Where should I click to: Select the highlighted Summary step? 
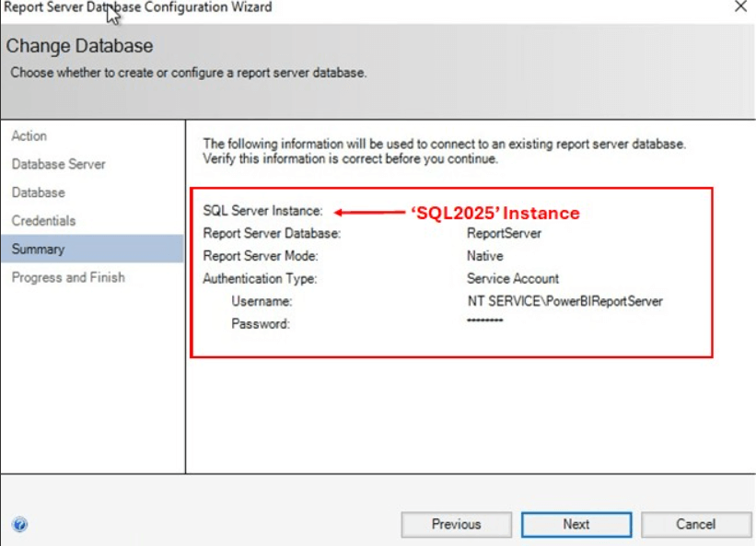(x=39, y=250)
